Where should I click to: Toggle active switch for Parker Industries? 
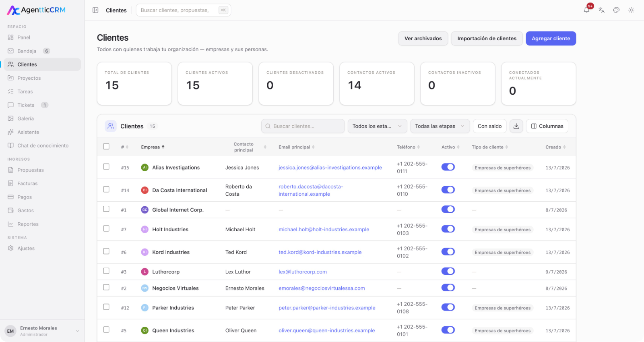pos(448,307)
